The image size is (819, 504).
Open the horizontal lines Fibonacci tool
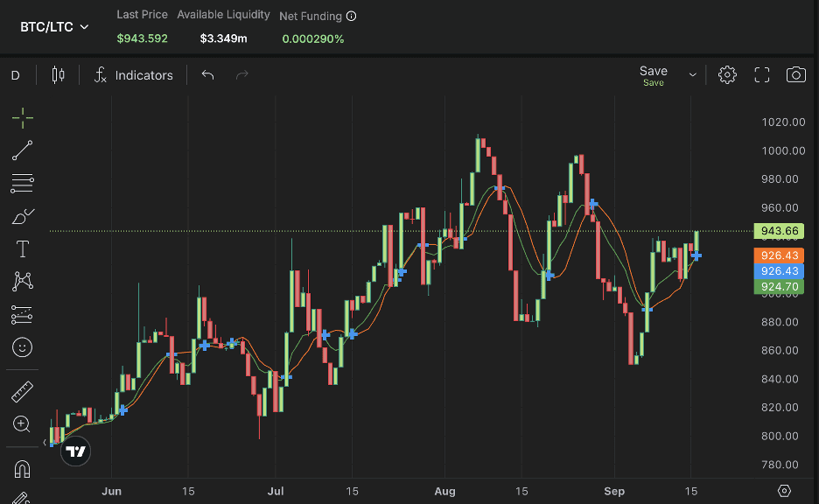click(23, 184)
